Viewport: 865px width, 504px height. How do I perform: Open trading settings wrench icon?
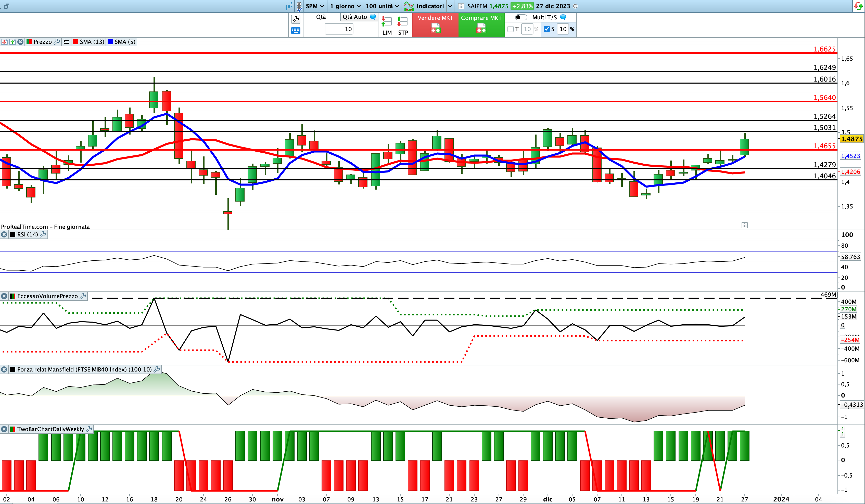296,19
